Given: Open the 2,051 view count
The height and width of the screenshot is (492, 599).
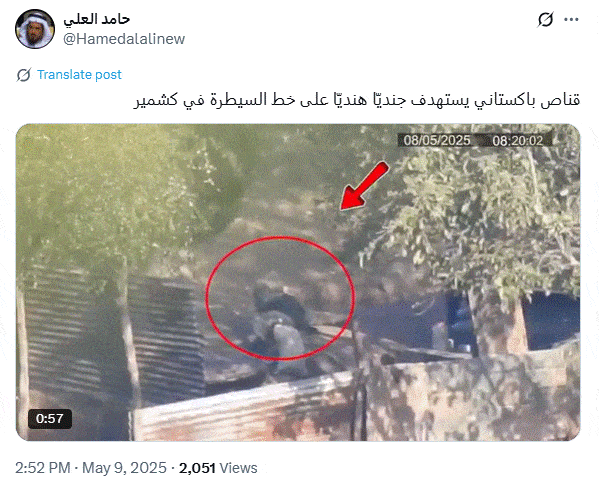Looking at the screenshot, I should [197, 468].
